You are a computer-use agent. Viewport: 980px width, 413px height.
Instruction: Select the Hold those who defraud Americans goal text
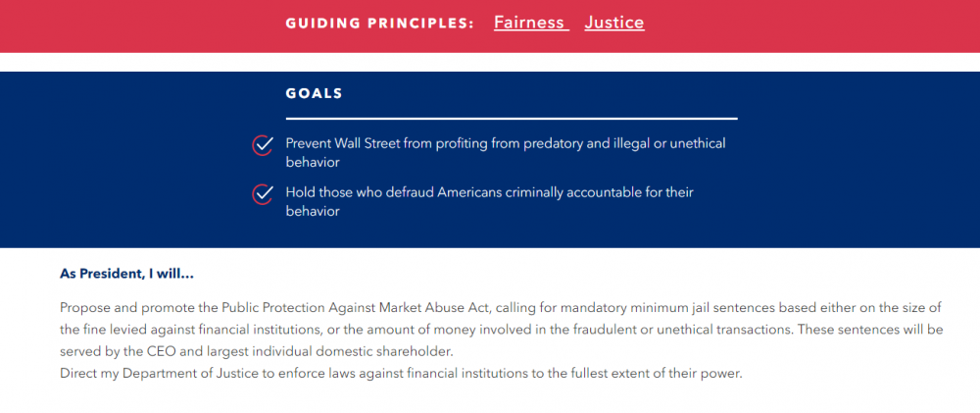[x=489, y=201]
